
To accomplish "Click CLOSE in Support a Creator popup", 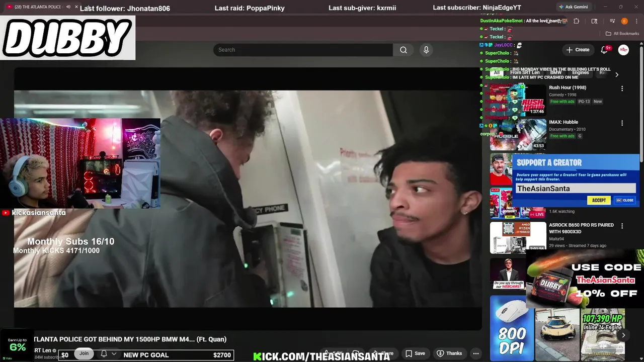I will click(x=625, y=200).
